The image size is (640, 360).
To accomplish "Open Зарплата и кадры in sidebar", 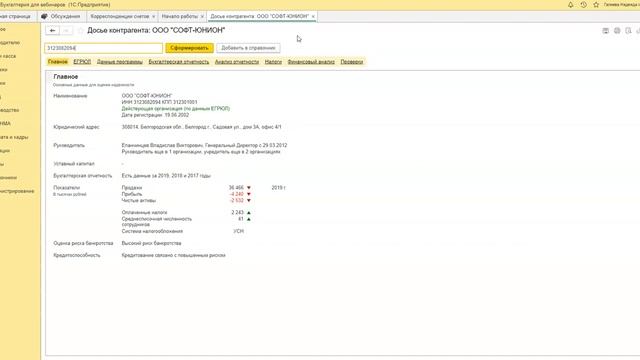I will pos(14,137).
